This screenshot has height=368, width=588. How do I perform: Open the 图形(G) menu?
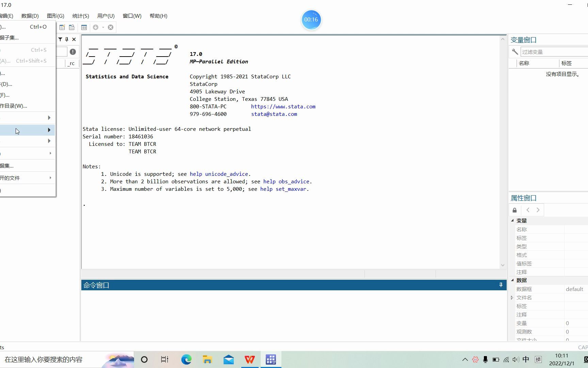(x=55, y=16)
